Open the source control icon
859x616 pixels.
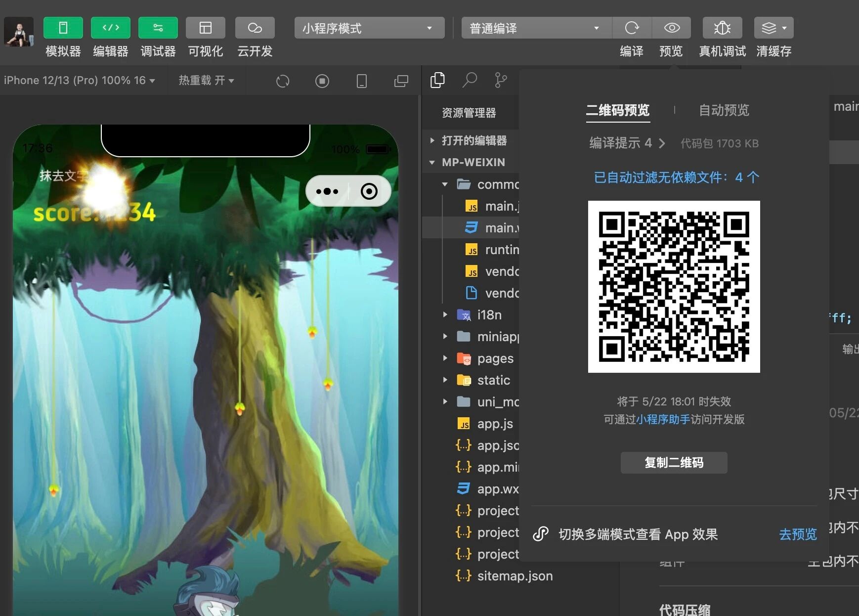[501, 80]
